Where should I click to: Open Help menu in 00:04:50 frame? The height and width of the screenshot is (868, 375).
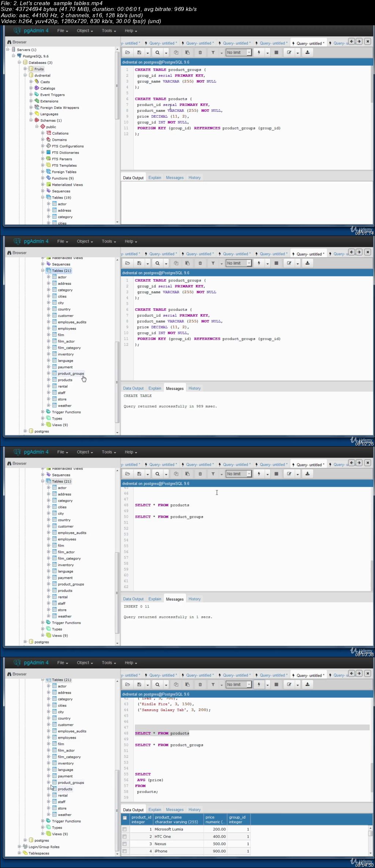tap(131, 663)
